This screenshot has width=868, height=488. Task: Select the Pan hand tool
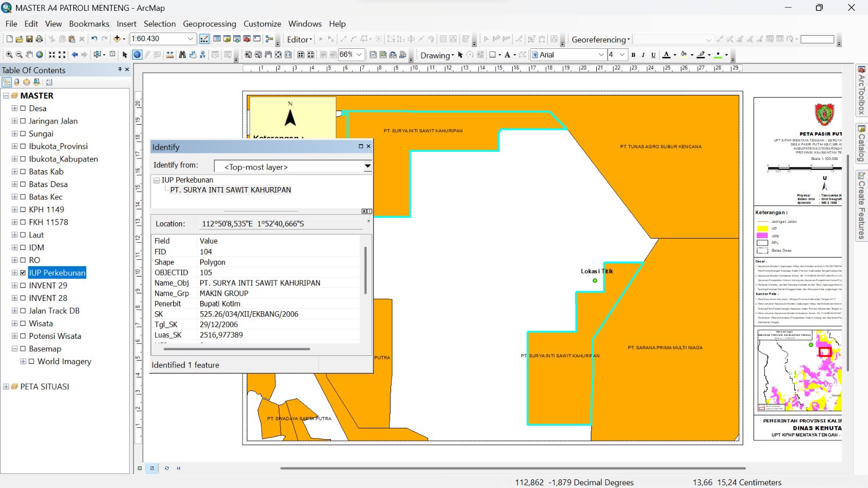[29, 55]
